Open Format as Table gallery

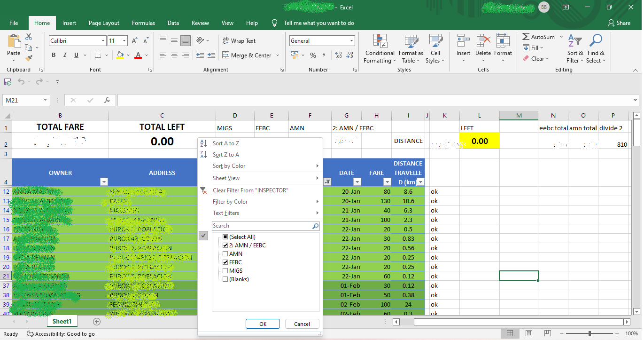411,49
